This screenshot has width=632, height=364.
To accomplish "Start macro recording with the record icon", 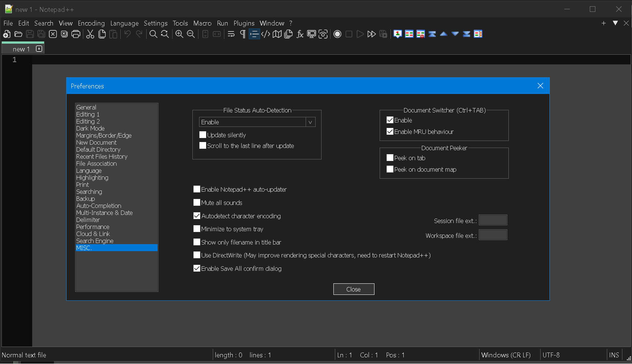I will pos(337,34).
